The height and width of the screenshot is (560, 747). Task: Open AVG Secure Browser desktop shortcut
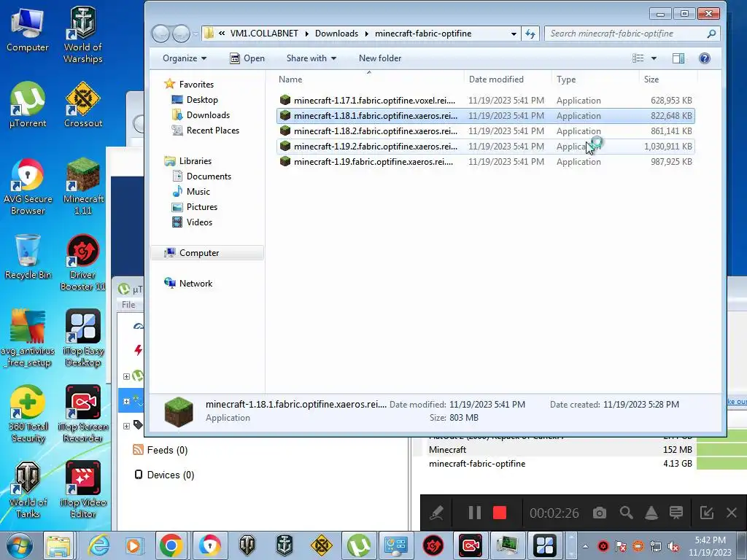[28, 187]
